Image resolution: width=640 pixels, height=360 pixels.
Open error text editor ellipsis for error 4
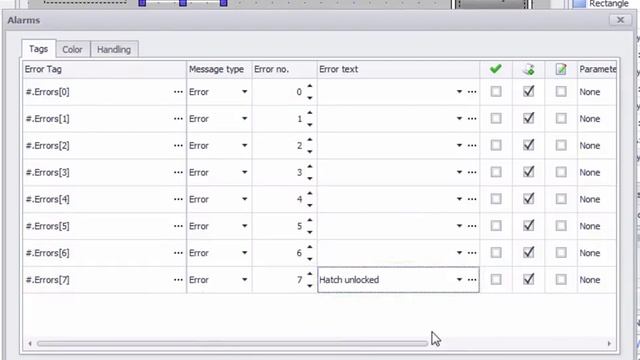click(472, 199)
